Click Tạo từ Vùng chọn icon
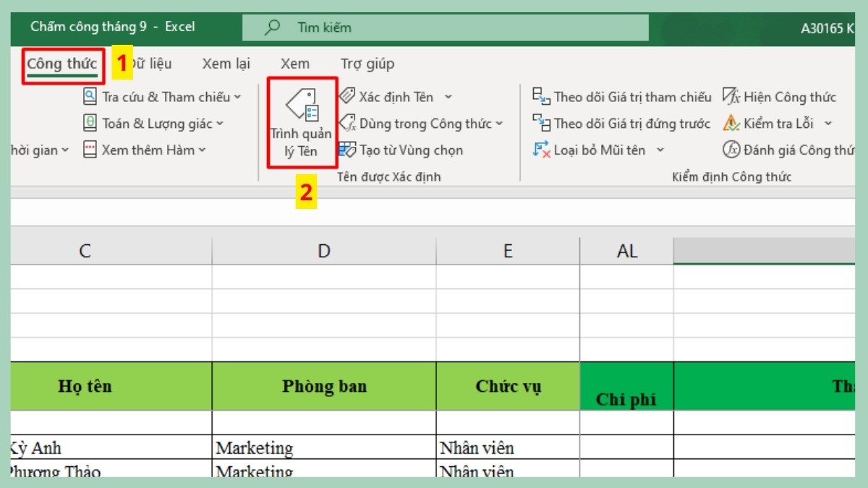Screen dimensions: 868x488 [x=348, y=150]
